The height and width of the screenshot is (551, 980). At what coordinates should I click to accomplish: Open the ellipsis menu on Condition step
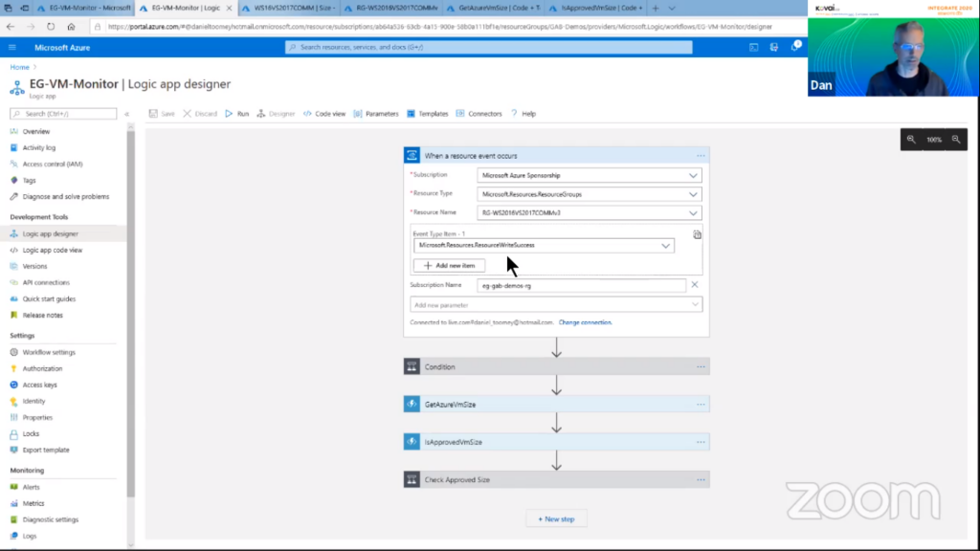click(x=701, y=367)
